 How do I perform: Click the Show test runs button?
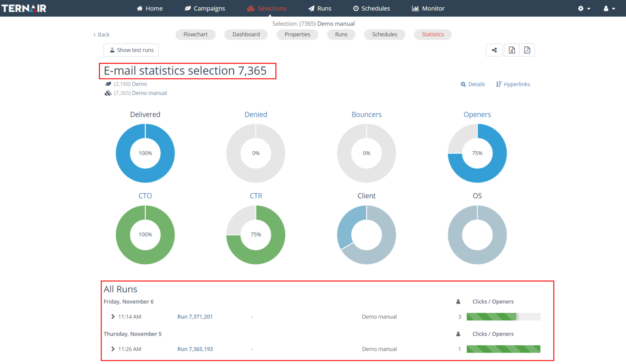pos(131,50)
